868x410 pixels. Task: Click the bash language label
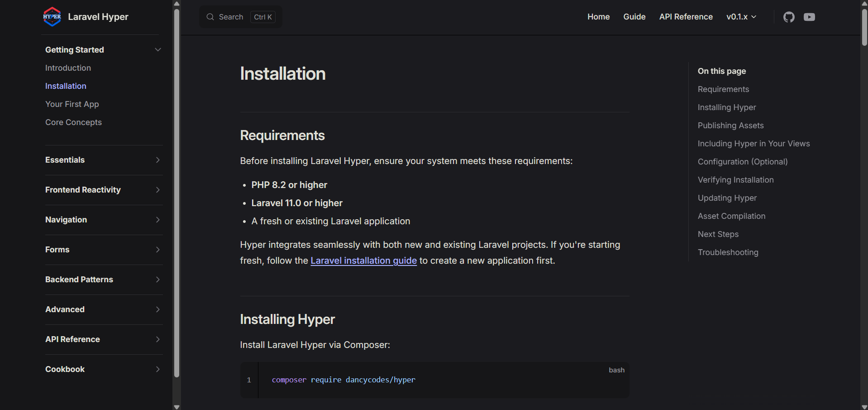(616, 370)
